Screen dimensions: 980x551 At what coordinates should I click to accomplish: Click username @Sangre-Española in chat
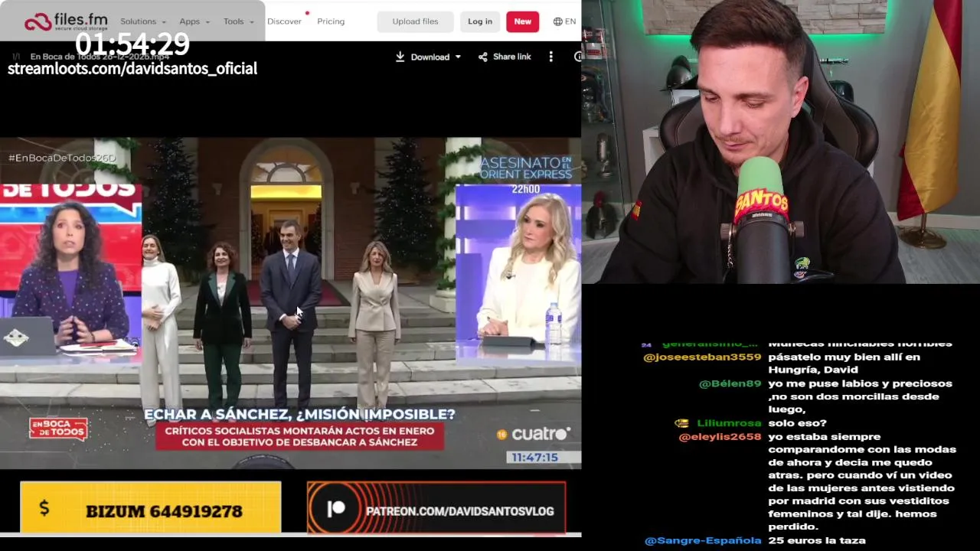point(703,540)
